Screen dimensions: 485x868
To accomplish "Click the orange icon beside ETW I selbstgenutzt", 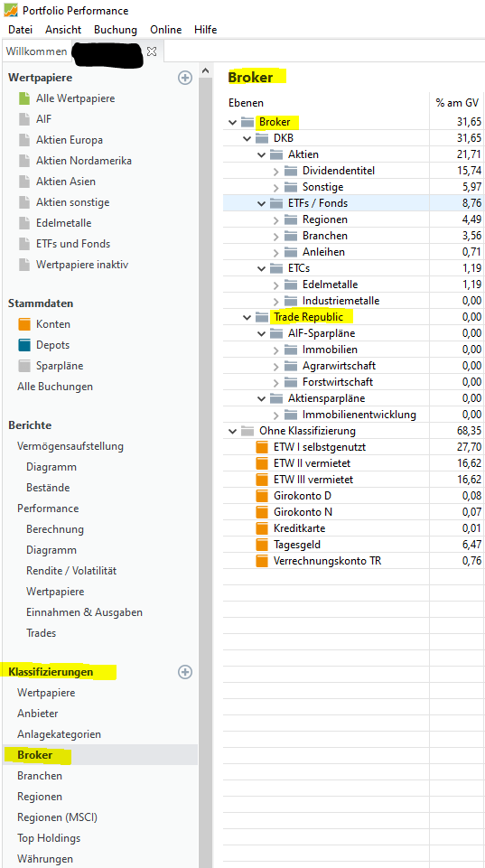I will coord(261,447).
